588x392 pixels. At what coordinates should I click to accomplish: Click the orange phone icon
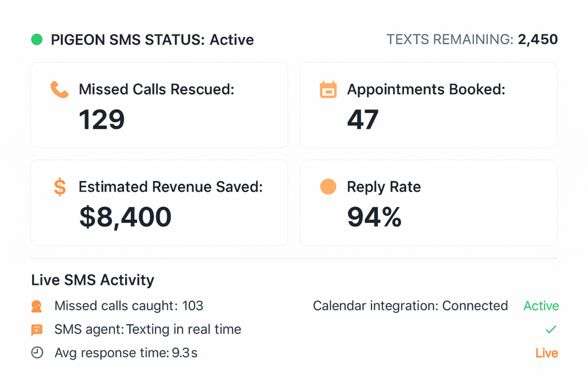coord(59,90)
